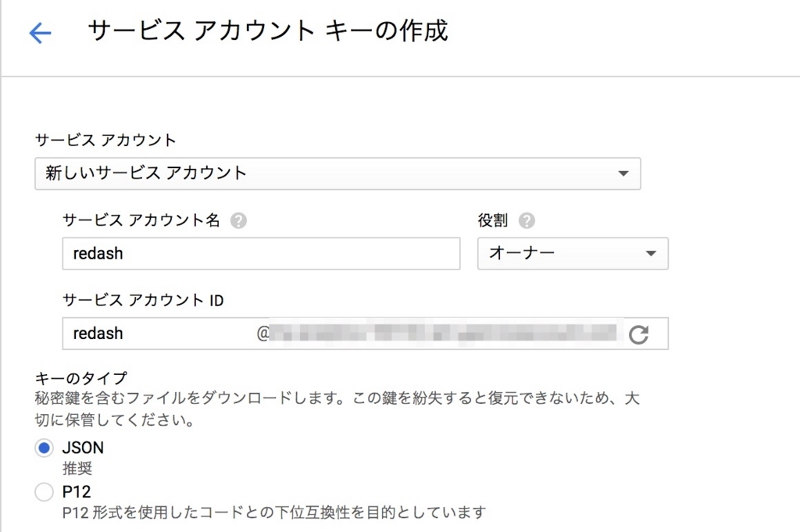
Task: Open the 新しいサービス アカウント dropdown
Action: pyautogui.click(x=337, y=173)
